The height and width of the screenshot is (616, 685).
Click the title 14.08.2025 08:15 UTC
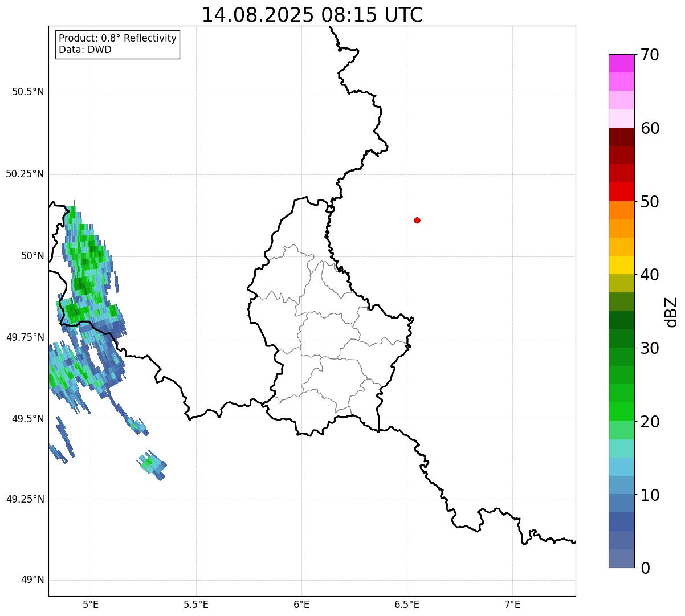pos(312,15)
